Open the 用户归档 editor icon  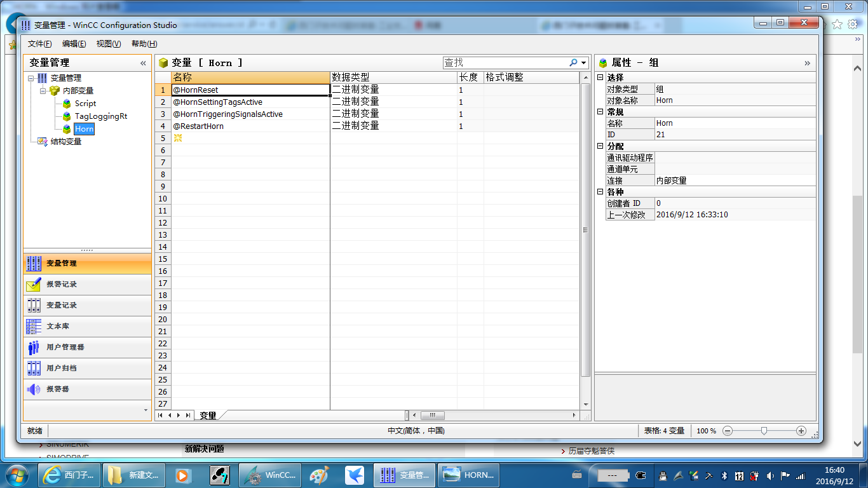34,369
